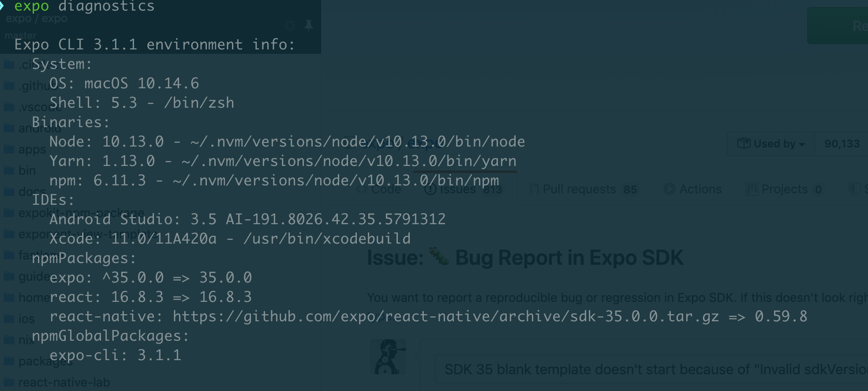Click the folder icon next to 'android'
The image size is (868, 391).
[x=9, y=128]
